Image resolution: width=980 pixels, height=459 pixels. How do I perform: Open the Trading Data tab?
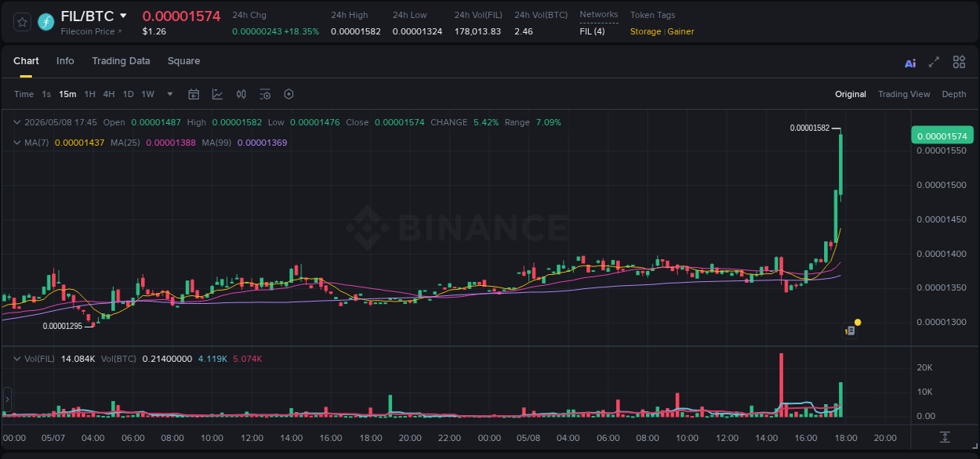coord(121,61)
